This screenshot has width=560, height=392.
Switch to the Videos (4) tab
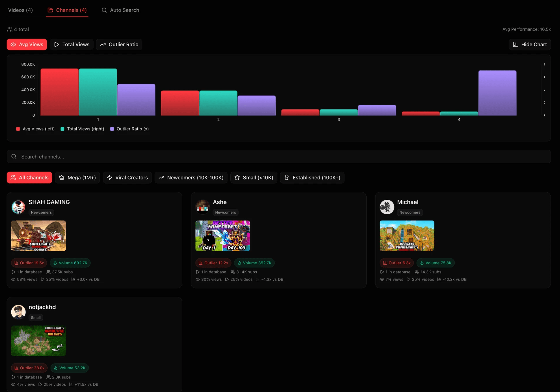20,10
